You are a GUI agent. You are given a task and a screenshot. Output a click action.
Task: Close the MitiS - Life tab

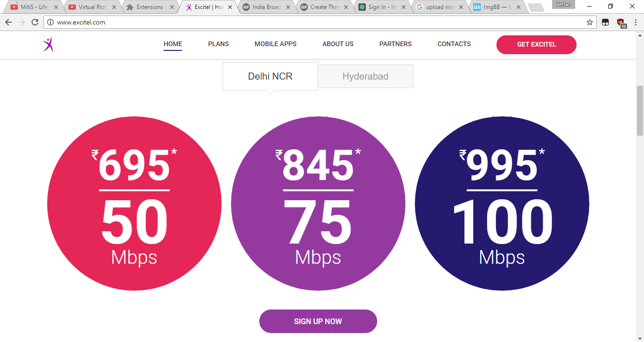tap(56, 7)
